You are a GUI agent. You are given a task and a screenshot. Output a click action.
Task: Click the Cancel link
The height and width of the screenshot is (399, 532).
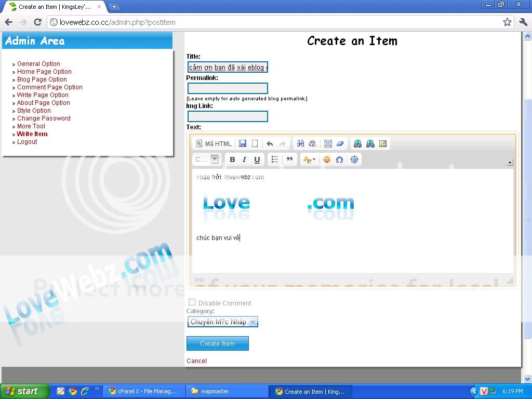point(196,361)
